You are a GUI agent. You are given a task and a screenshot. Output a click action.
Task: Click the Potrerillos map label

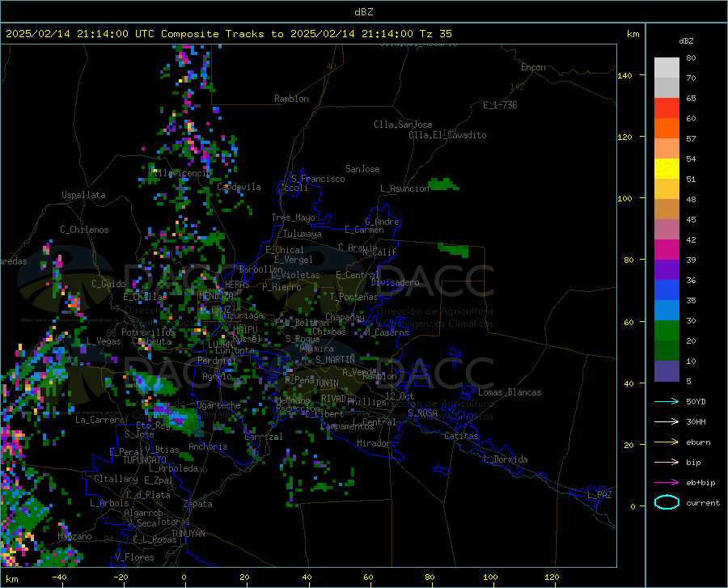pyautogui.click(x=148, y=332)
